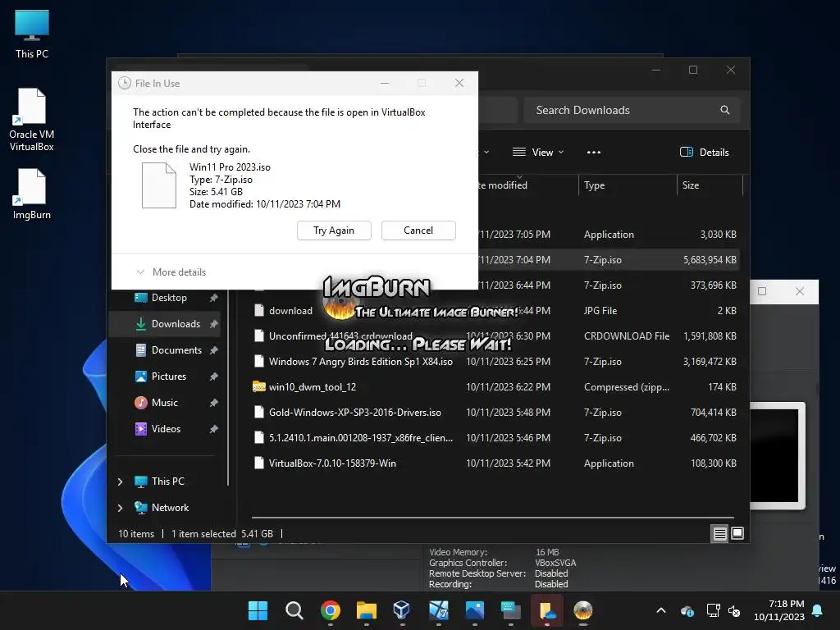
Task: Show hidden system tray icons
Action: coord(661,610)
